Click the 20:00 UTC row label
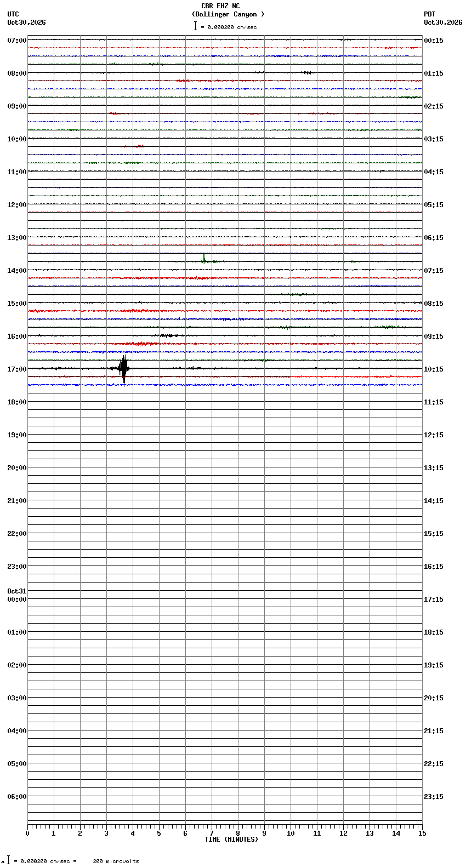The image size is (466, 868). (17, 468)
